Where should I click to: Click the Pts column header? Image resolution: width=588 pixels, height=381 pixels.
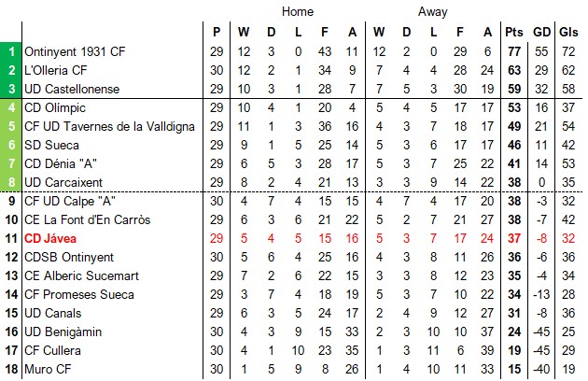(x=513, y=32)
